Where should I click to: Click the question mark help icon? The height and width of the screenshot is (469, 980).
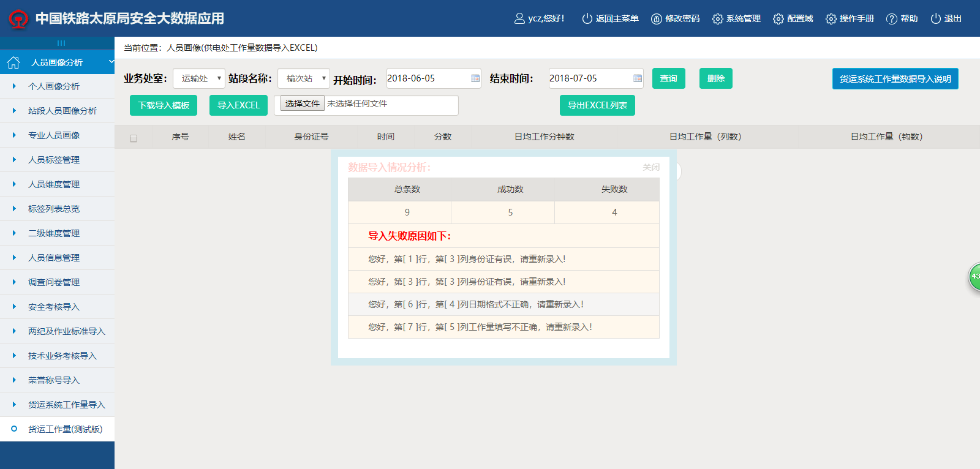pos(892,19)
